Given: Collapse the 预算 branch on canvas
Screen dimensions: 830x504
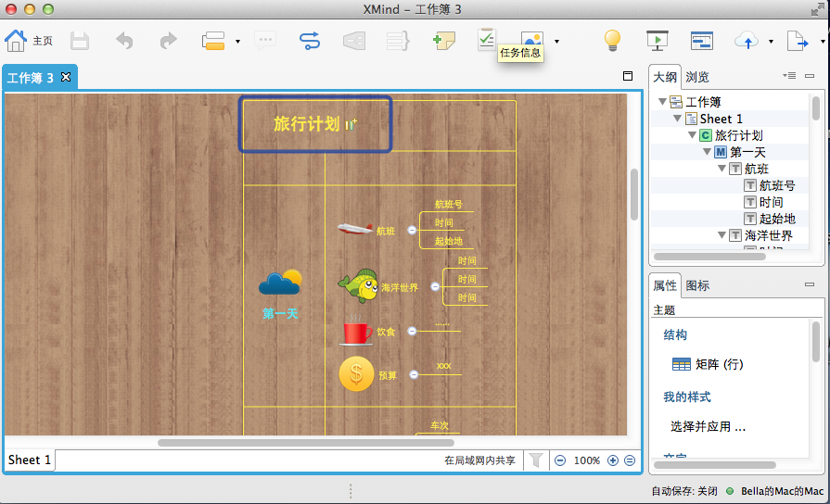Looking at the screenshot, I should 414,374.
